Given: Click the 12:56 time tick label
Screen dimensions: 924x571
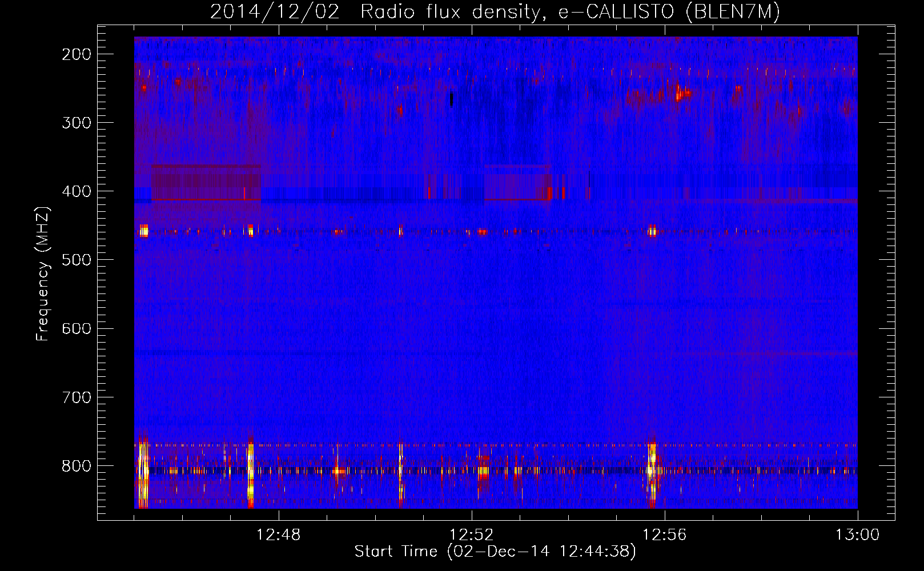Looking at the screenshot, I should (x=665, y=535).
